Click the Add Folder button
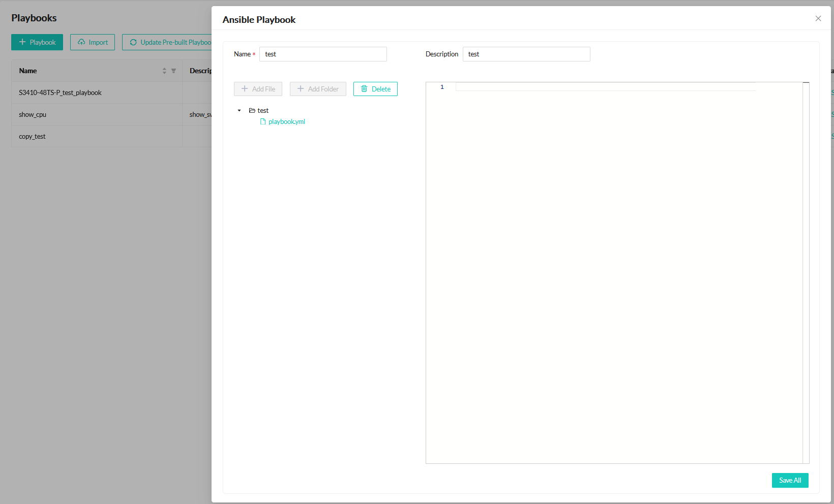The image size is (834, 504). pos(318,89)
